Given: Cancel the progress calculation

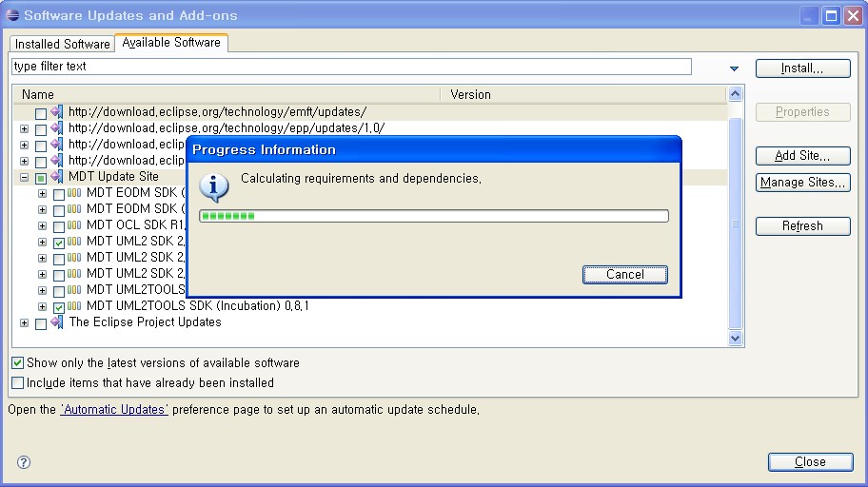Looking at the screenshot, I should (625, 275).
